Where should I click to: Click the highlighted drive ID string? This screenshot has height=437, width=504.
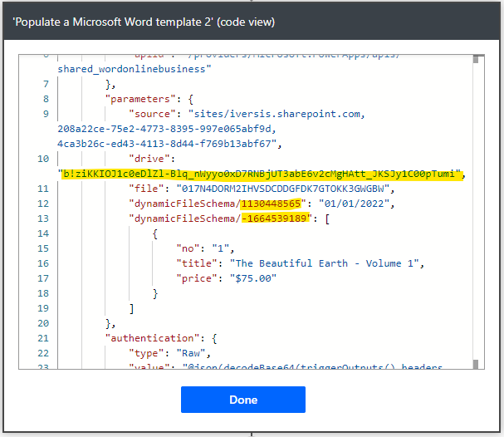262,174
